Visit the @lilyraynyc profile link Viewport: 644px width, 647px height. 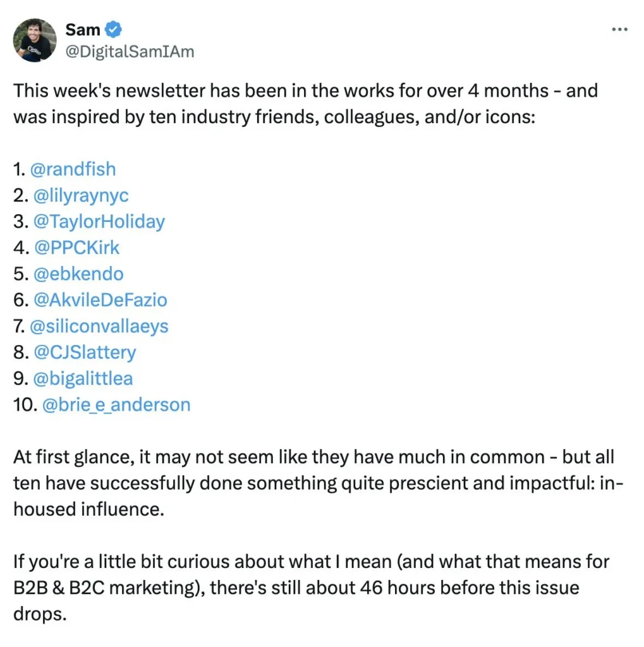point(80,195)
